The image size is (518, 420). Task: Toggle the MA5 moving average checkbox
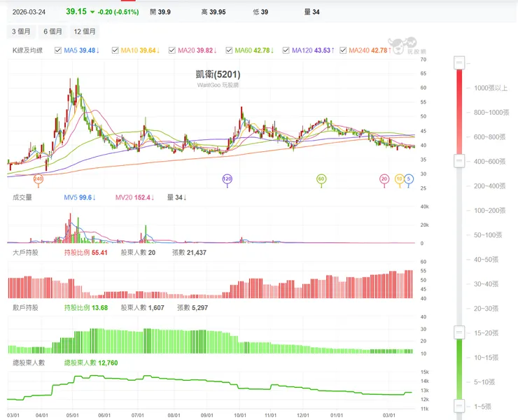tap(58, 50)
